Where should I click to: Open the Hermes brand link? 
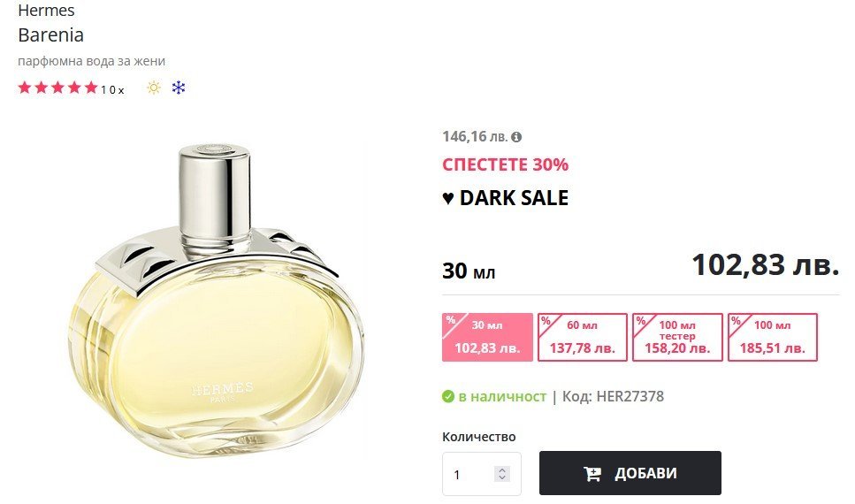tap(46, 11)
